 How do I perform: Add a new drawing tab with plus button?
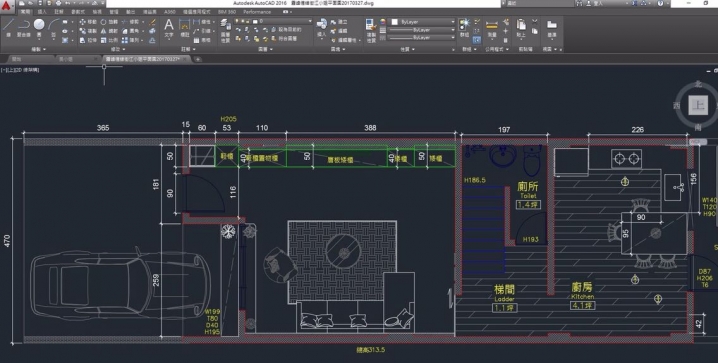pos(198,59)
